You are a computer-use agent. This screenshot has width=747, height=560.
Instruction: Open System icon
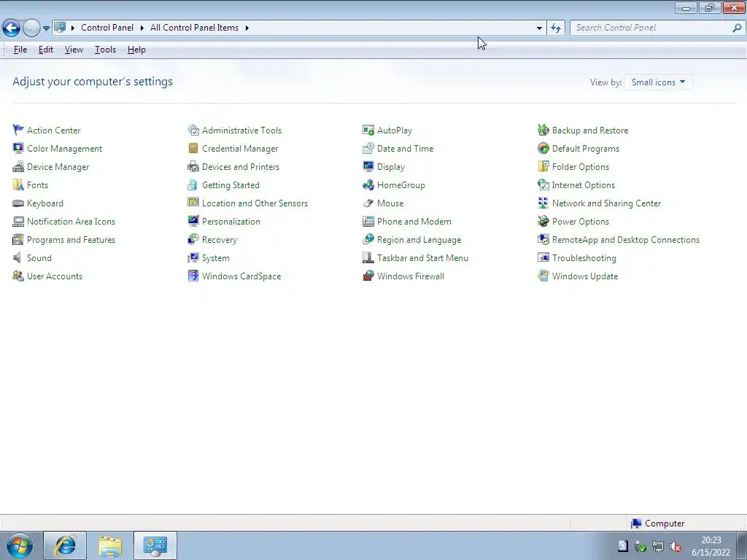click(x=193, y=257)
